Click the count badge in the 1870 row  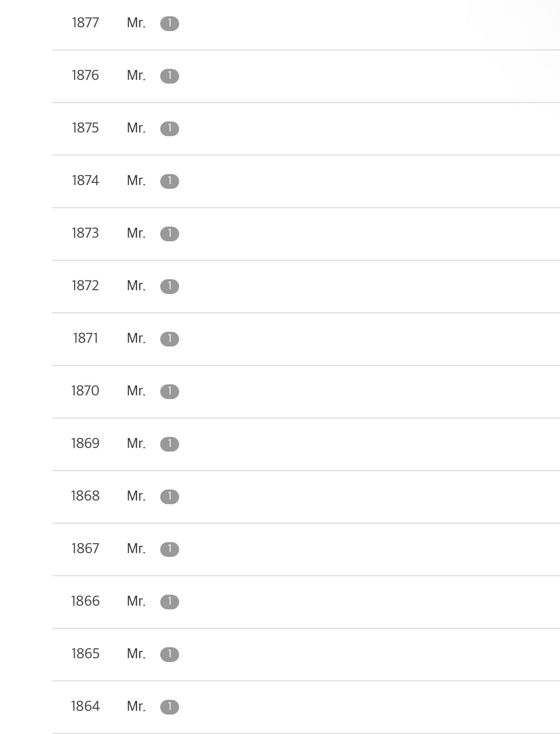169,392
